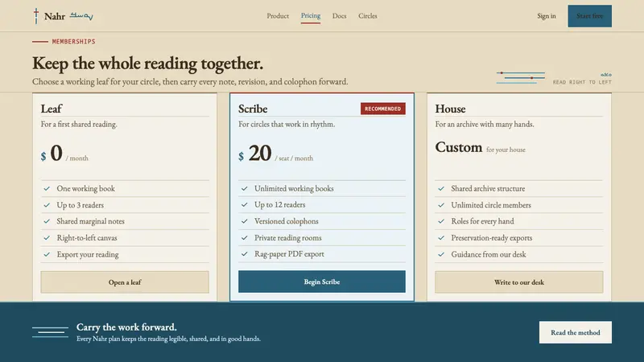Viewport: 644px width, 362px height.
Task: Click the three-line icon beside Carry the work forward
Action: point(50,332)
